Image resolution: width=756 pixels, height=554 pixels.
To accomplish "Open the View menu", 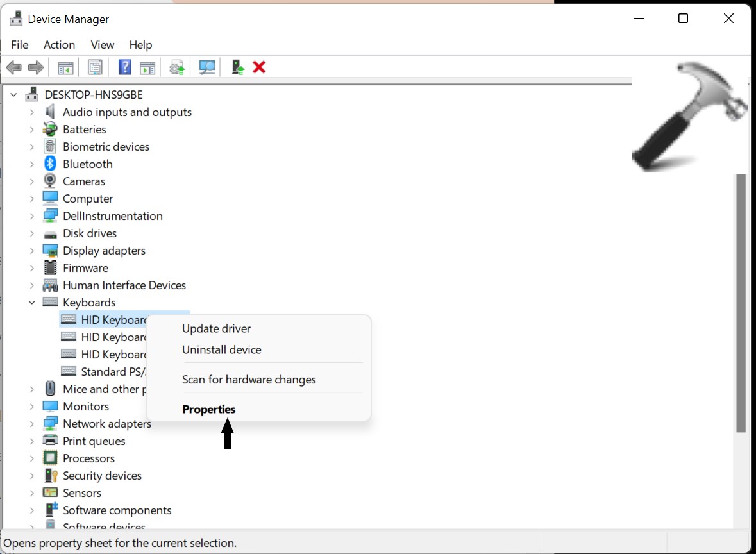I will click(102, 45).
